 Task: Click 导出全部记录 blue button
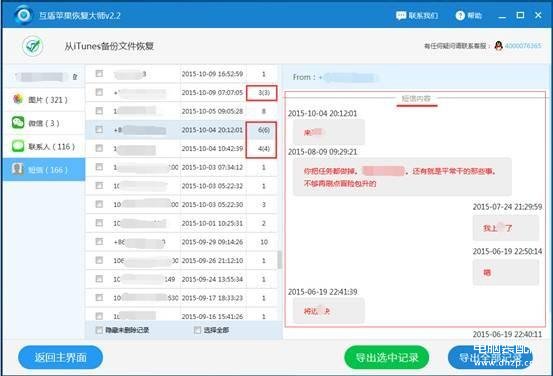tap(490, 357)
